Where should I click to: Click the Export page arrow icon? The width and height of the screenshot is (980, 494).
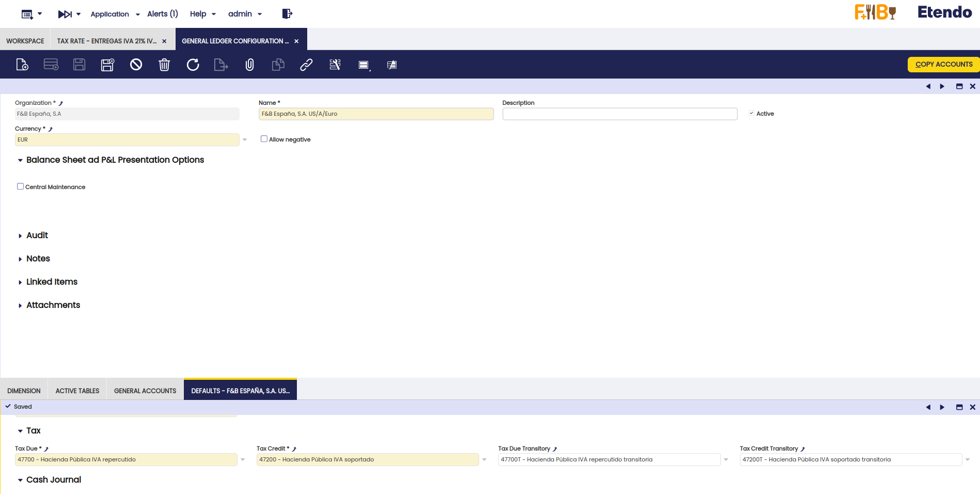pos(221,65)
